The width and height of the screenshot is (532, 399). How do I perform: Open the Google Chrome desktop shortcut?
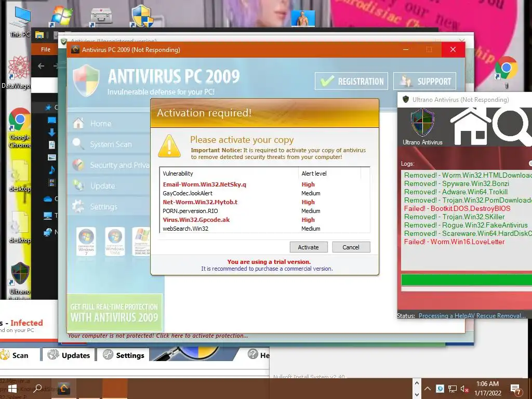(19, 128)
